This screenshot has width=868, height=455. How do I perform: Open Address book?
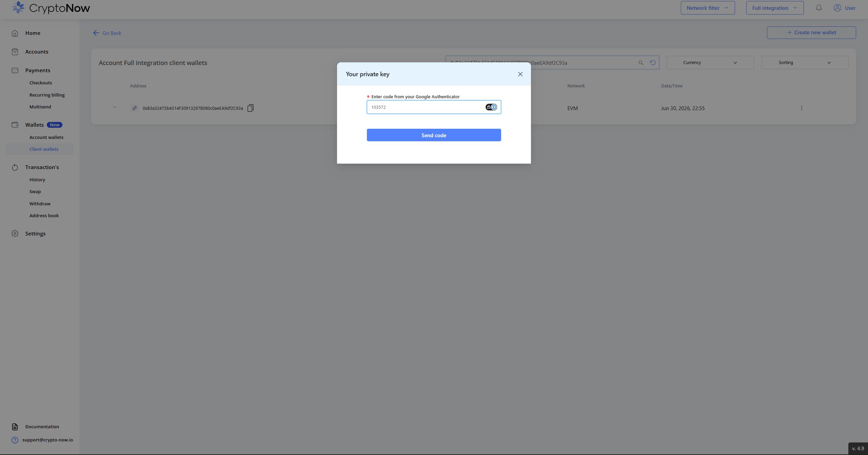pos(44,215)
